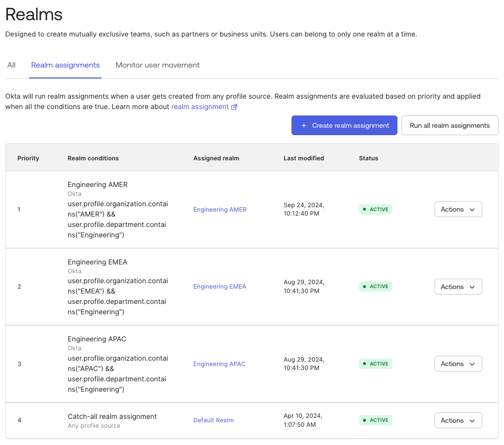Open Actions menu for Engineering EMEA assignment

click(458, 286)
